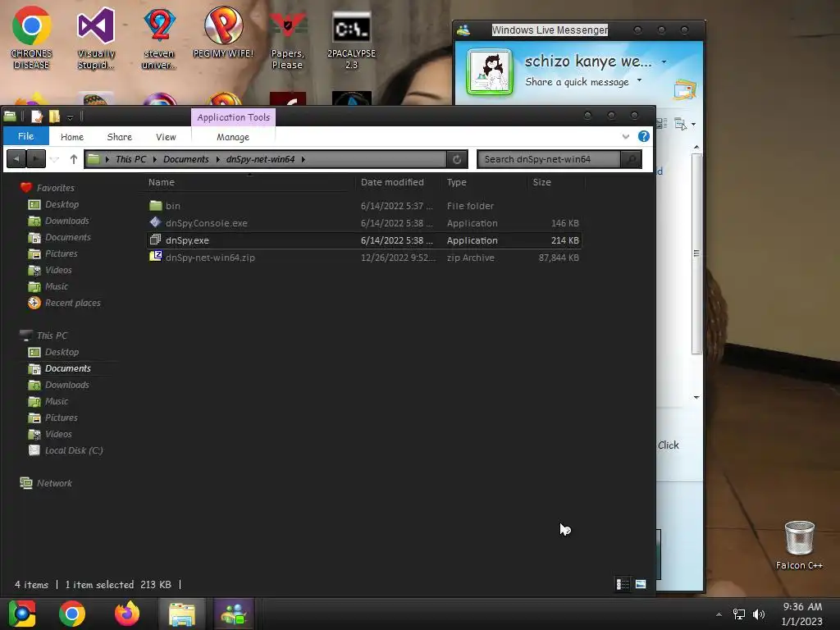This screenshot has height=630, width=840.
Task: Click the Windows Live Messenger taskbar button
Action: [x=234, y=614]
